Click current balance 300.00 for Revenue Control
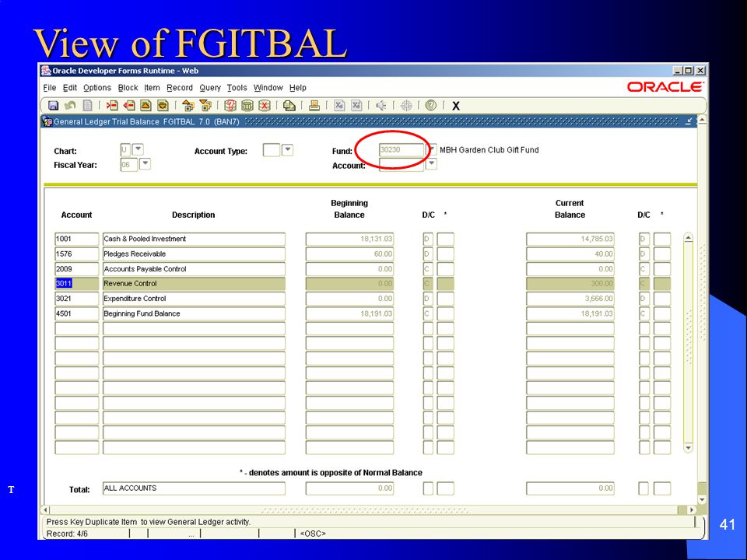This screenshot has height=560, width=747. [570, 284]
